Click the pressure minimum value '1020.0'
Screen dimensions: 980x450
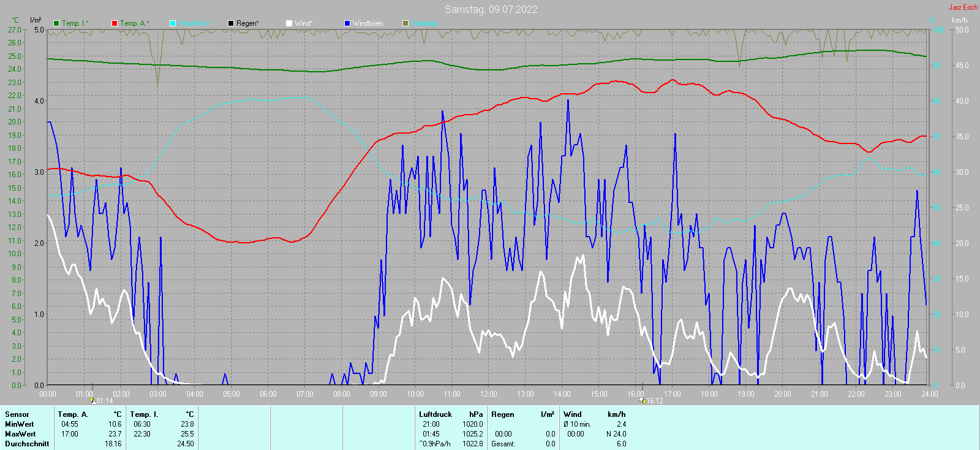pos(473,424)
